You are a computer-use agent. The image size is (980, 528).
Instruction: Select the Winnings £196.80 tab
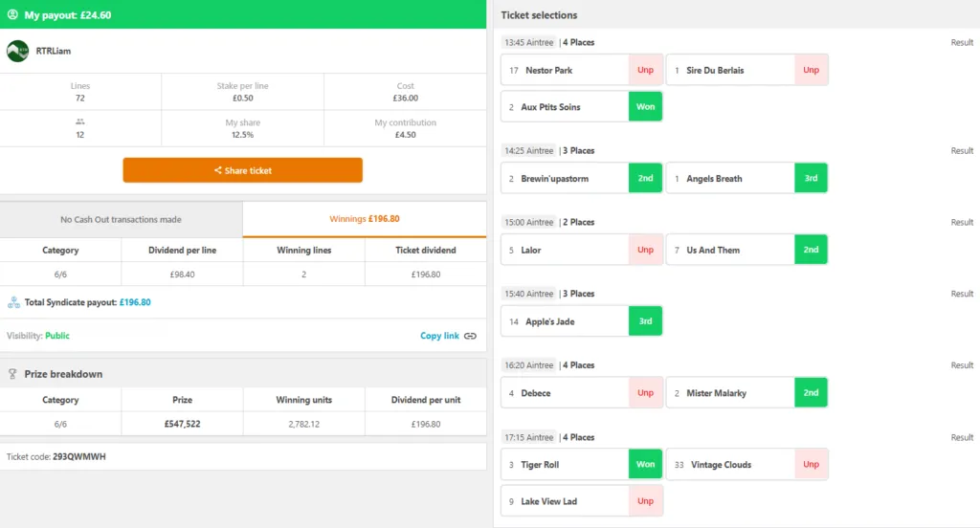click(x=365, y=219)
